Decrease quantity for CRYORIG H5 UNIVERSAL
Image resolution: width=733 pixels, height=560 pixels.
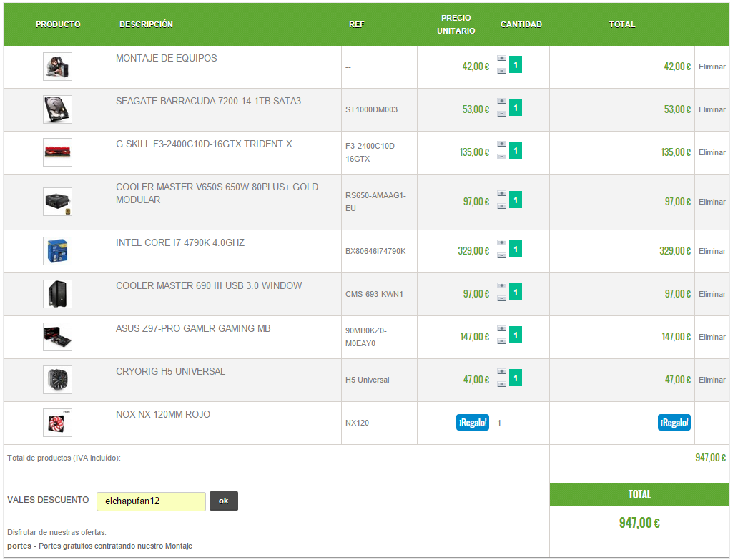[x=501, y=384]
